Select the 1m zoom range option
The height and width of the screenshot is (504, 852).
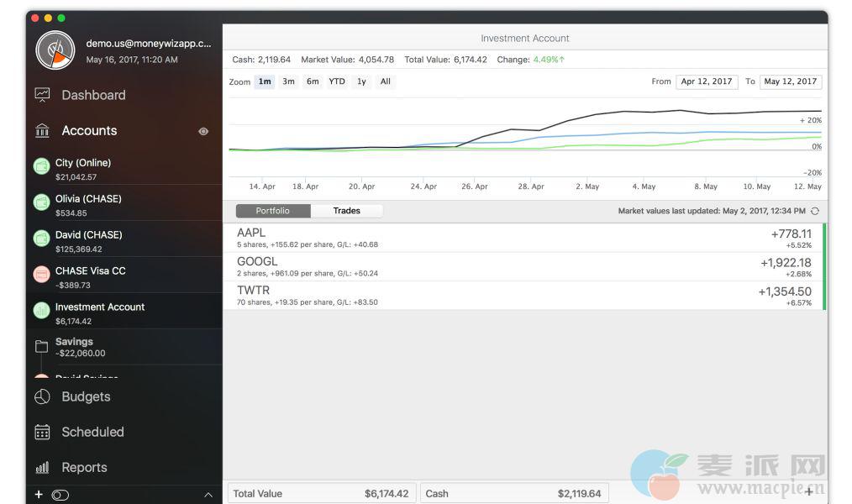point(265,81)
